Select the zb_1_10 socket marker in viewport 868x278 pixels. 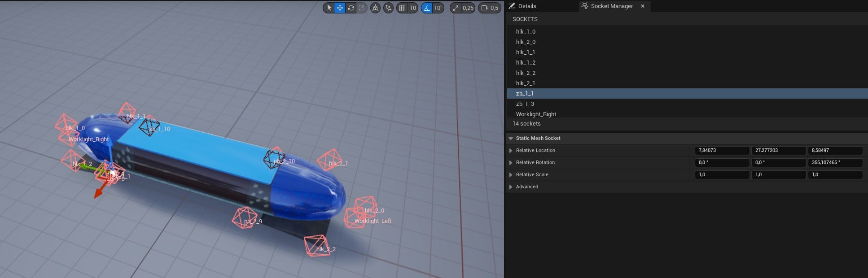point(149,126)
